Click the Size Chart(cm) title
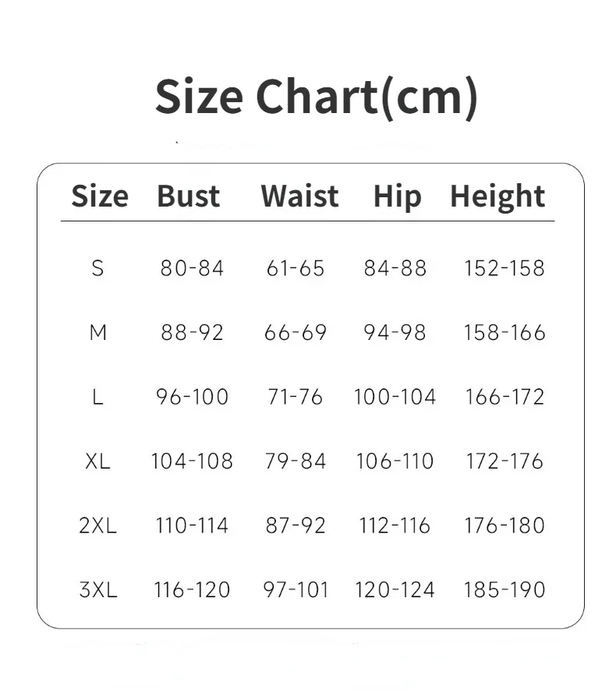 pyautogui.click(x=316, y=97)
